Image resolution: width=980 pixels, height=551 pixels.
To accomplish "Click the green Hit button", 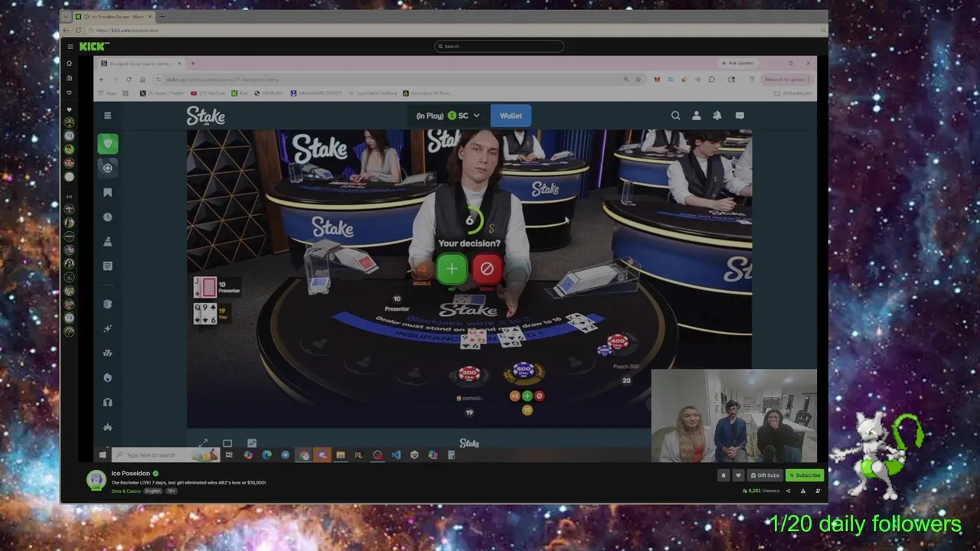I will 452,269.
